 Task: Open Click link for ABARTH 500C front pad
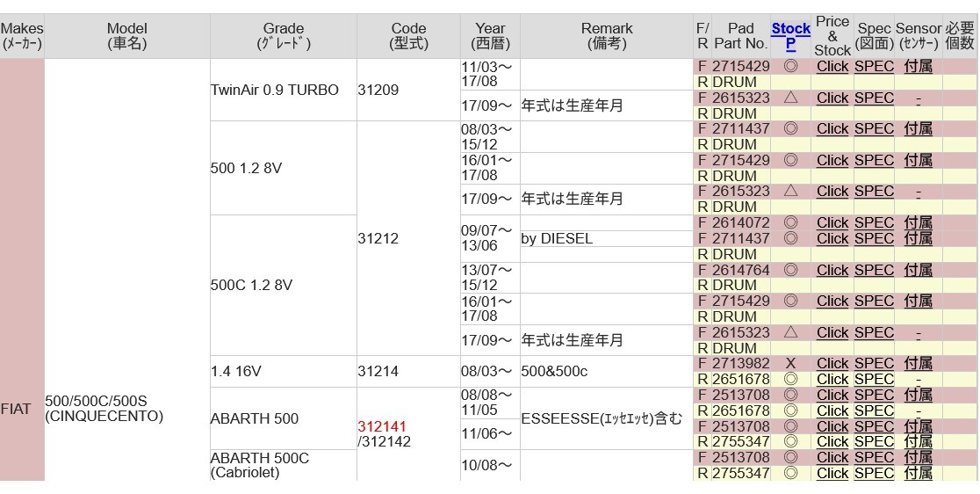(832, 458)
